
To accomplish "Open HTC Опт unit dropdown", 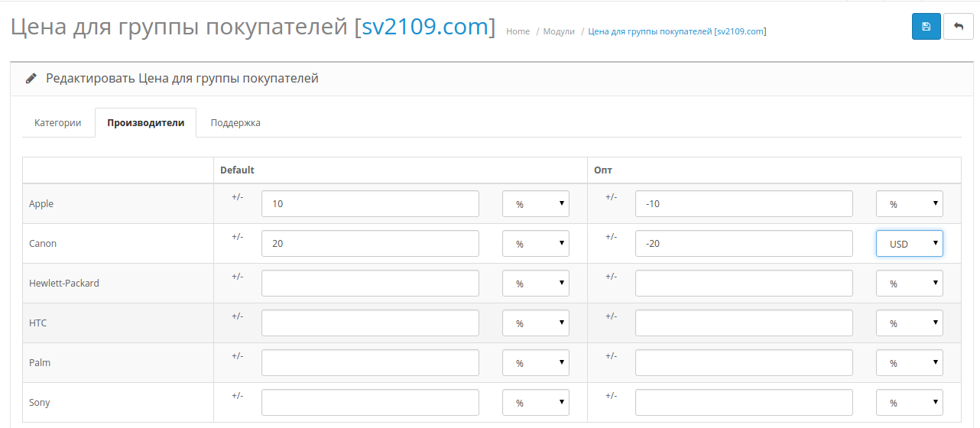I will (x=910, y=323).
